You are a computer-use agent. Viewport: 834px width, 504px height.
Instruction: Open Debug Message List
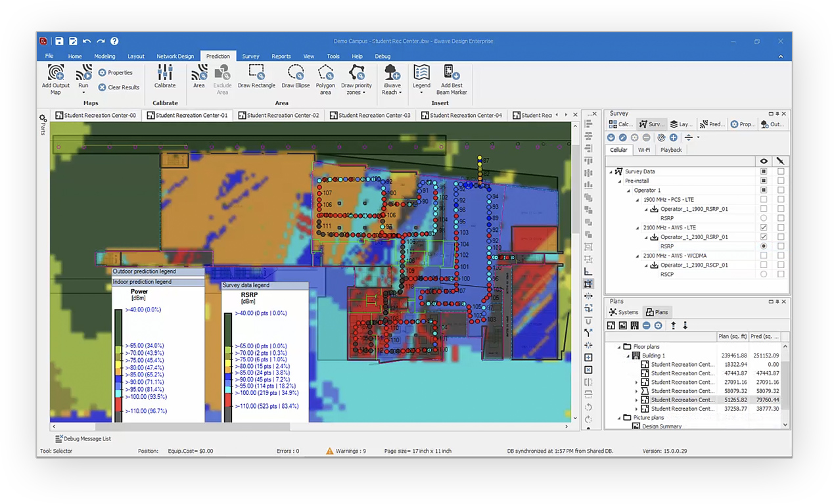pos(83,438)
